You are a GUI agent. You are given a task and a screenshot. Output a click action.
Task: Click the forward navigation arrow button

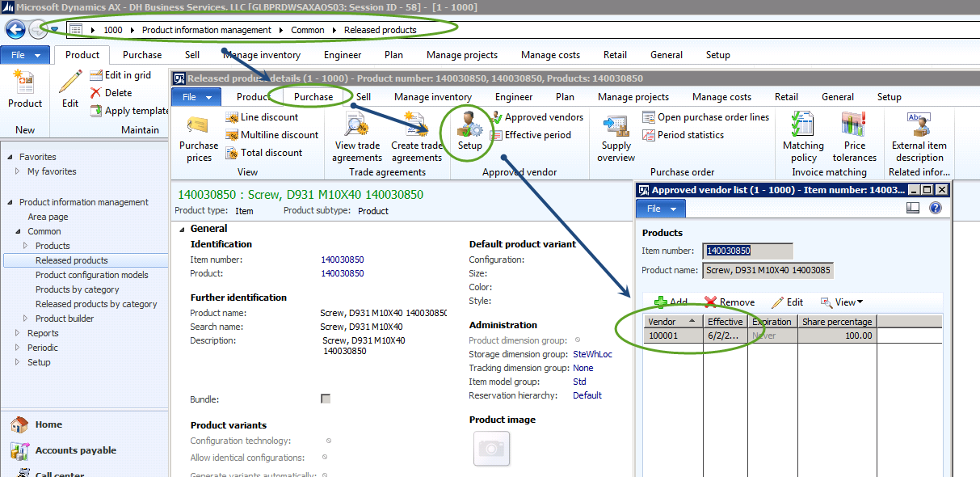(37, 30)
